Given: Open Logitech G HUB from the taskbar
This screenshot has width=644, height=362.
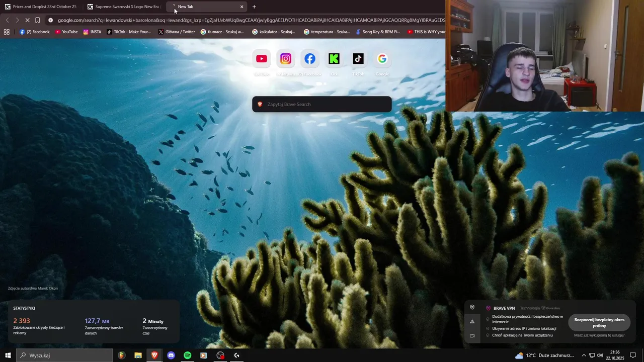Looking at the screenshot, I should pyautogui.click(x=237, y=355).
